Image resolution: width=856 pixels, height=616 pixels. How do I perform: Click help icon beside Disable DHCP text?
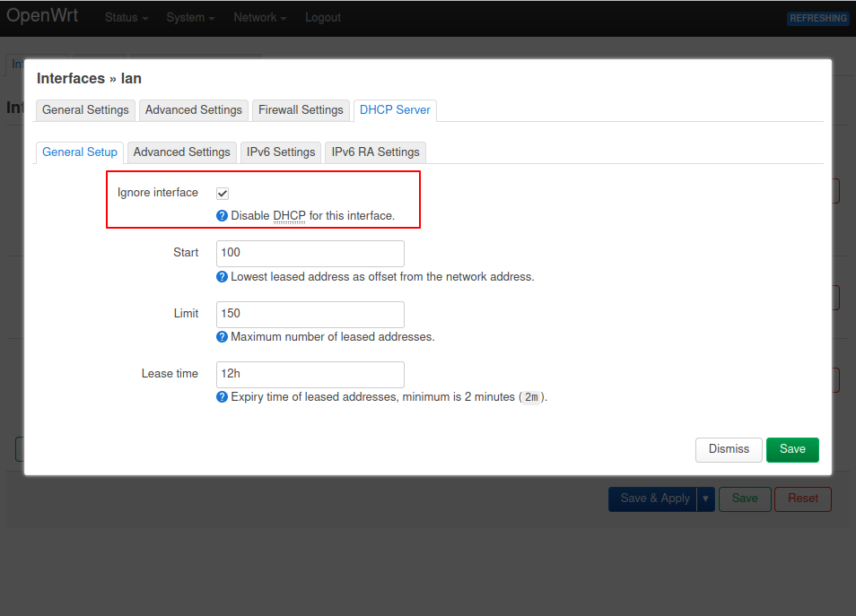223,216
